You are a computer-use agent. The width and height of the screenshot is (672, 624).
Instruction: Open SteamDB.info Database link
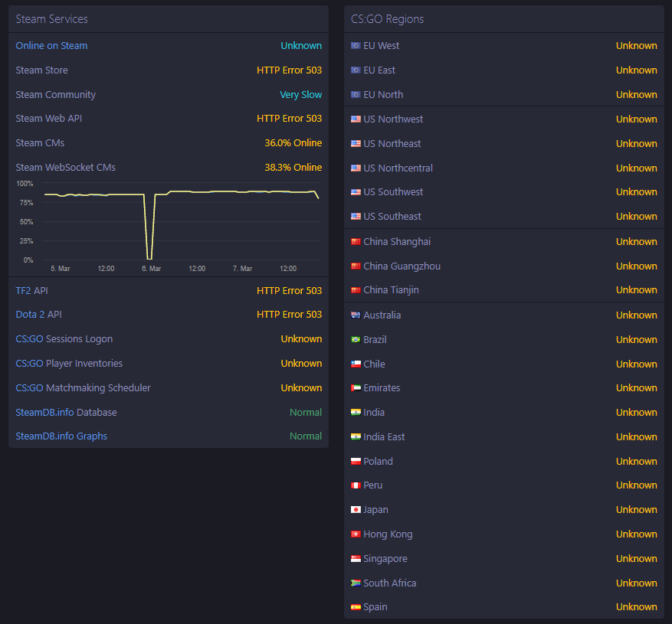coord(67,413)
